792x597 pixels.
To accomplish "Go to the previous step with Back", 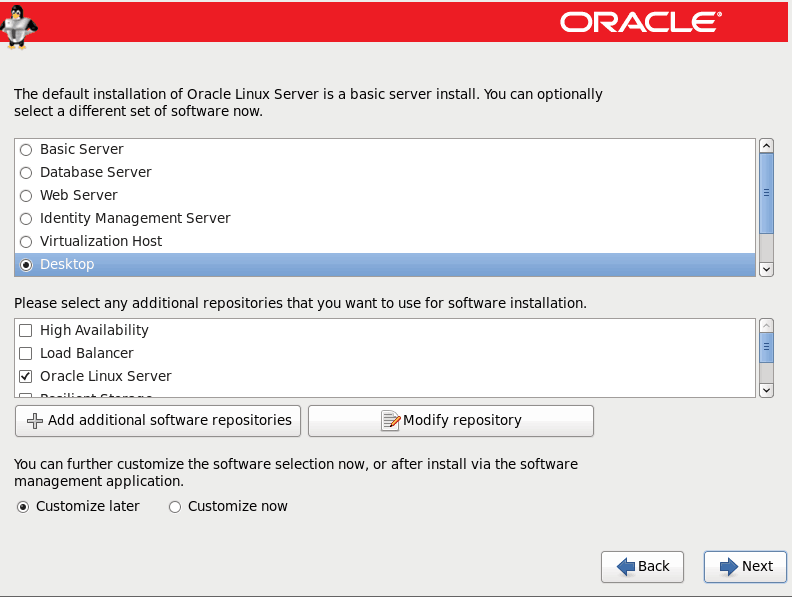I will coord(642,567).
